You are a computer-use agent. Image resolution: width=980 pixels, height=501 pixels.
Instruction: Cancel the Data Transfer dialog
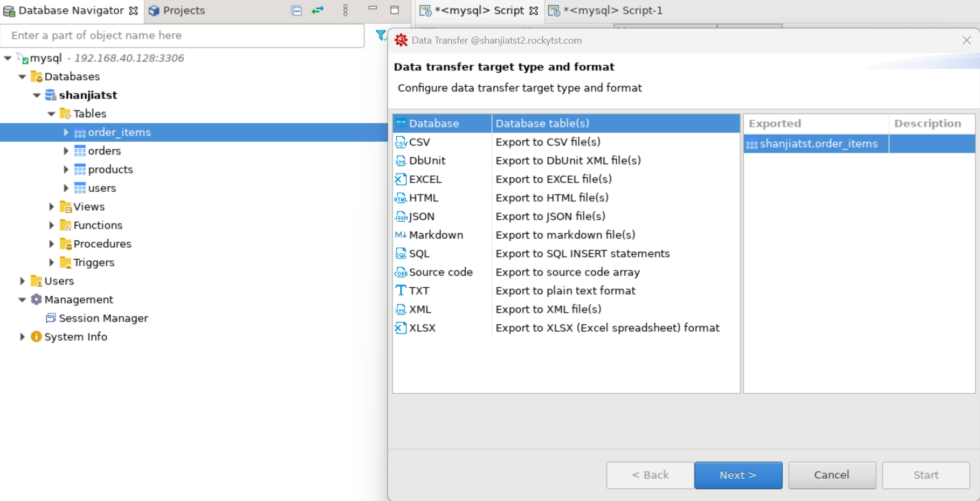832,475
